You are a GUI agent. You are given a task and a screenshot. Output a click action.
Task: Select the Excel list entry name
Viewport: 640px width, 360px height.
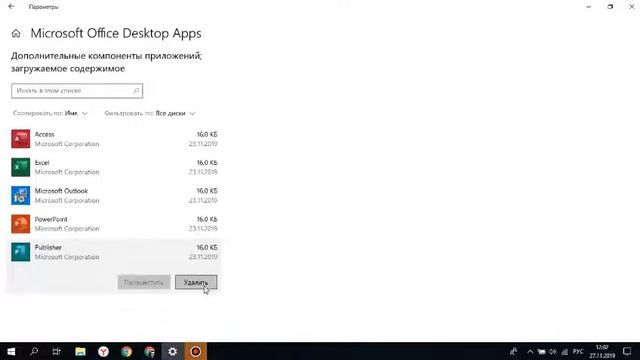42,162
